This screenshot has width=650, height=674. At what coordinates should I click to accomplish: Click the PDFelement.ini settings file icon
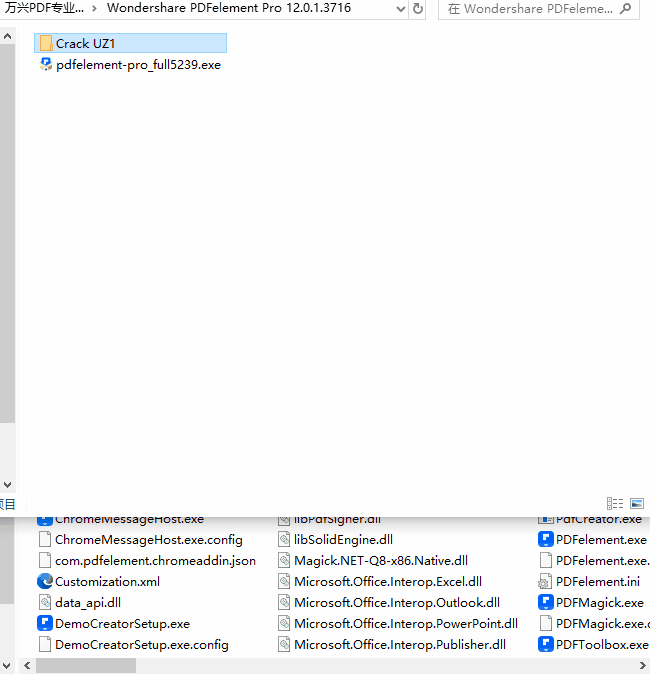tap(546, 581)
